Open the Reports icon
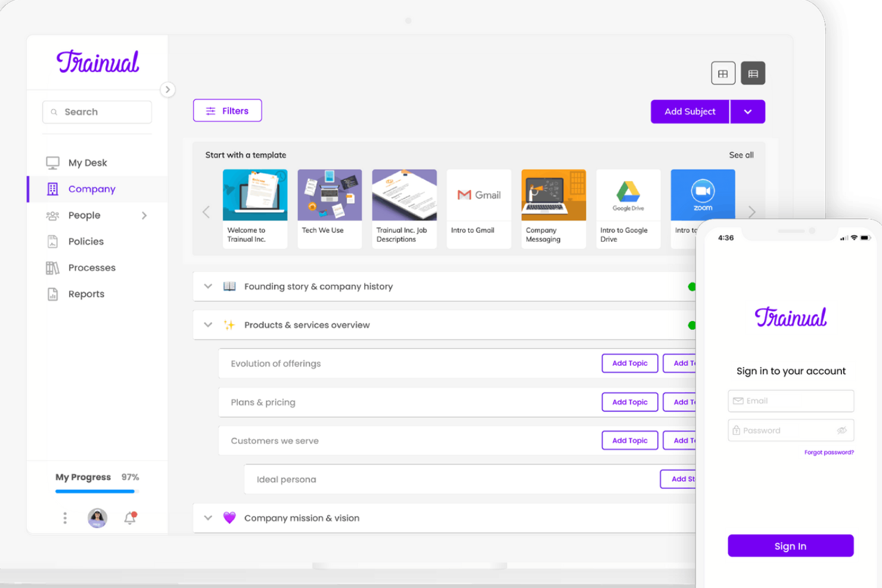This screenshot has width=882, height=588. 52,294
